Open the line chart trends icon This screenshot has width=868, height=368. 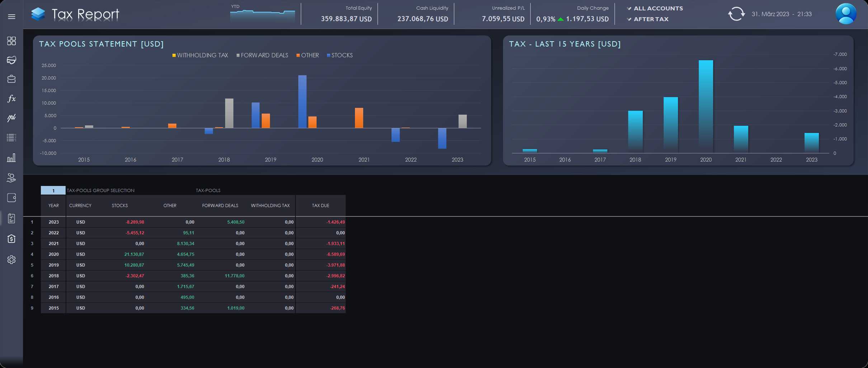tap(11, 118)
